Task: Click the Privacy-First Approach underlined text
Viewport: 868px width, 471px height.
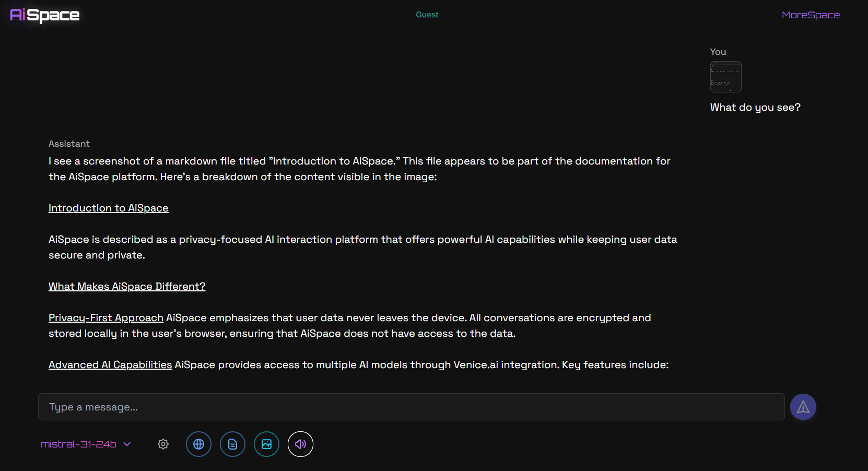Action: (106, 317)
